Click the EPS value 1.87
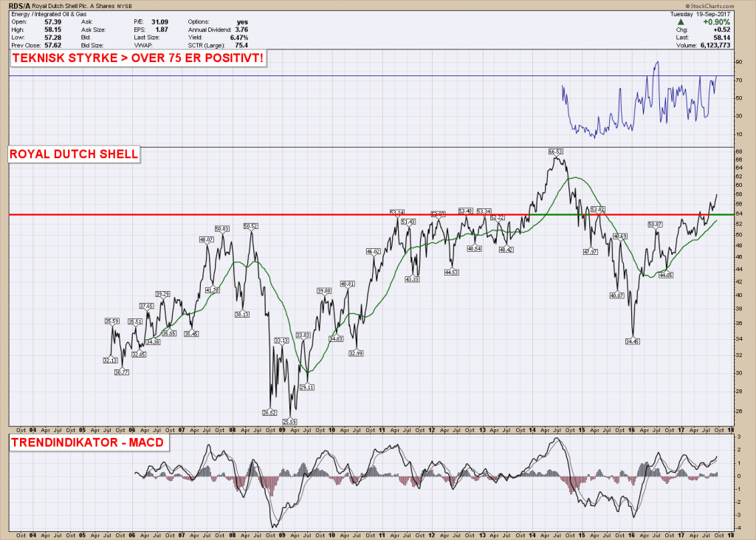Image resolution: width=756 pixels, height=540 pixels. coord(162,30)
